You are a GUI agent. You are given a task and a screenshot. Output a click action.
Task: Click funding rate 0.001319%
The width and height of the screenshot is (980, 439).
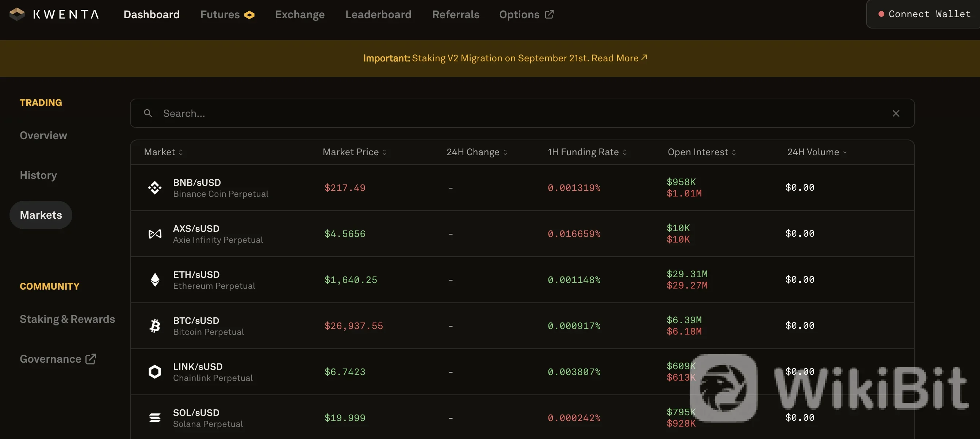click(574, 188)
